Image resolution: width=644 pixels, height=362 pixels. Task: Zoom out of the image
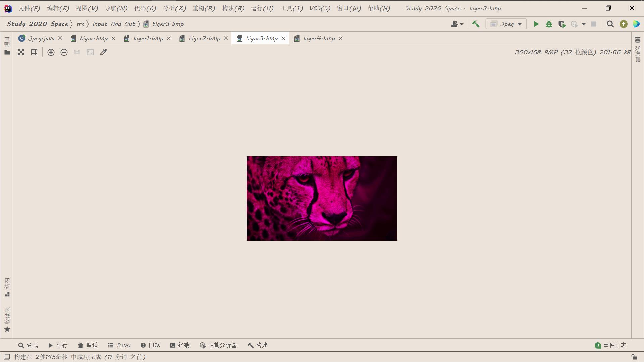[x=64, y=52]
